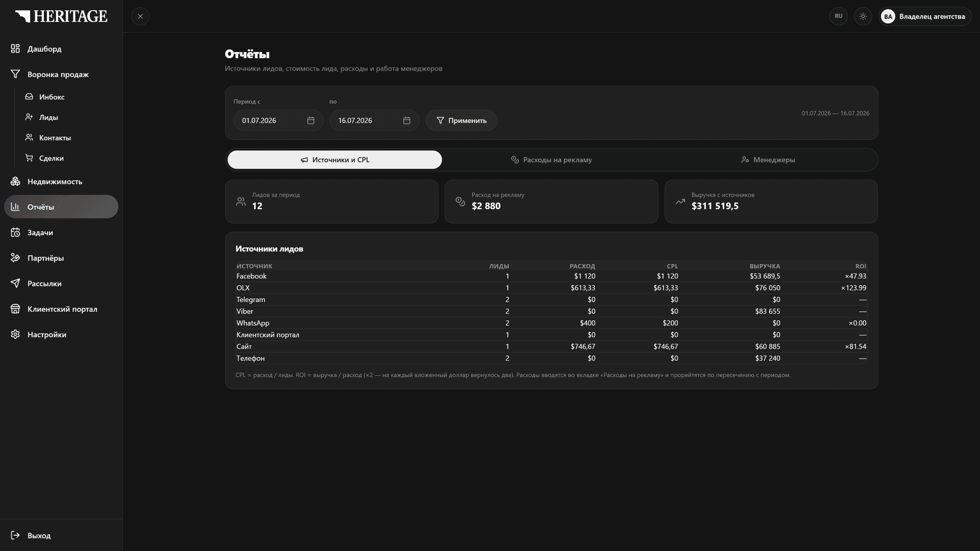The image size is (980, 551).
Task: Click the ROI column header
Action: (x=861, y=266)
